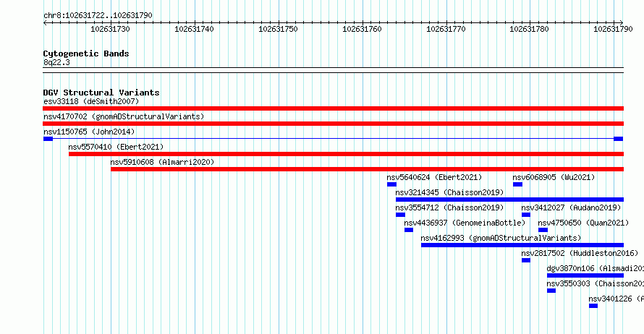The image size is (644, 334).
Task: Click the red bar under nsv5910608
Action: (367, 169)
